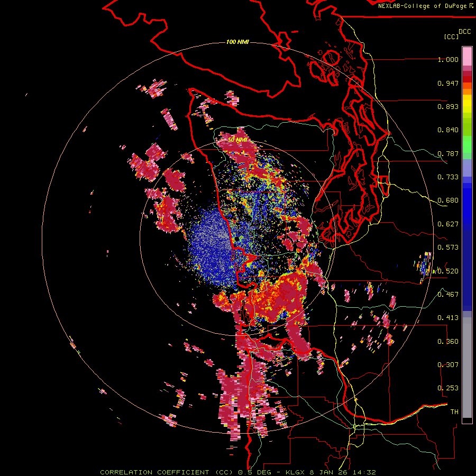This screenshot has height=476, width=476.
Task: Click the gray lower segment of color bar
Action: (x=467, y=368)
